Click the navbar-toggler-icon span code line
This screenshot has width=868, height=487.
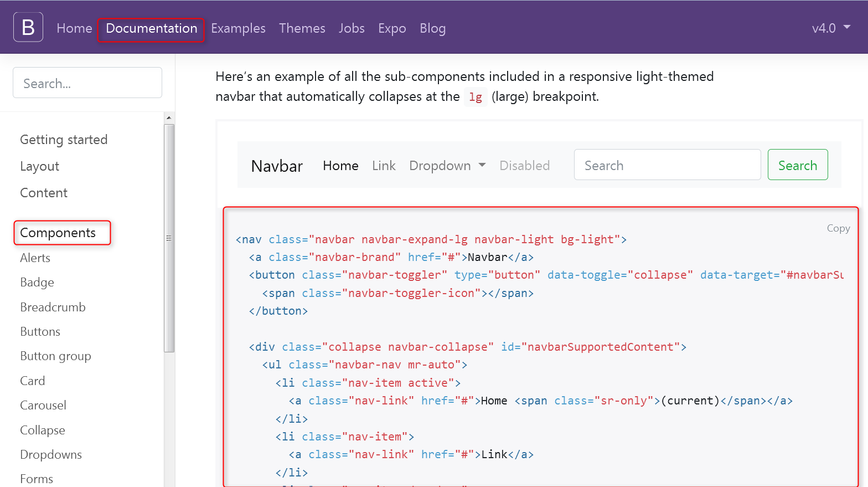397,293
